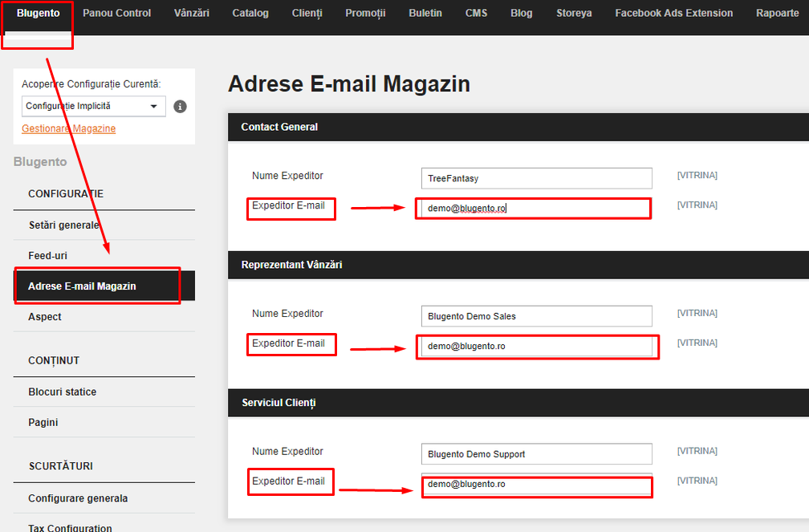Select Adrese E-mail Magazin sidebar item
The width and height of the screenshot is (809, 532).
tap(104, 286)
